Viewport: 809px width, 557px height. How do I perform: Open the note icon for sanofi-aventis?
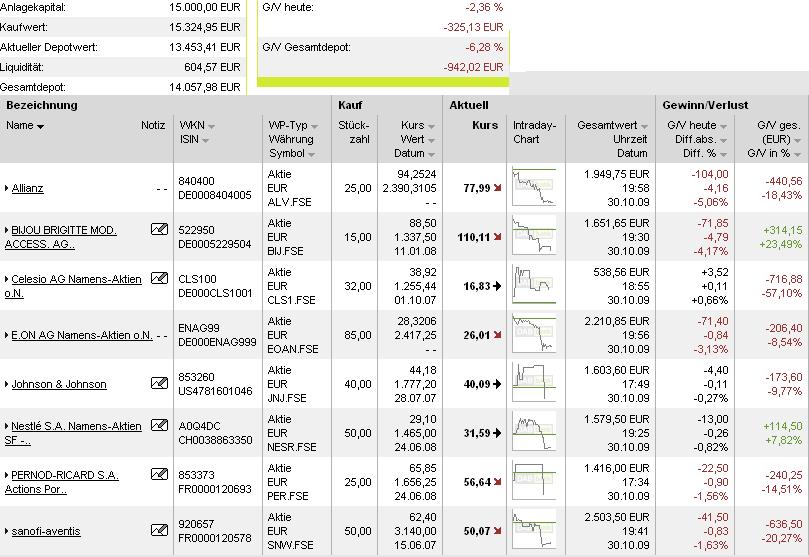click(159, 530)
